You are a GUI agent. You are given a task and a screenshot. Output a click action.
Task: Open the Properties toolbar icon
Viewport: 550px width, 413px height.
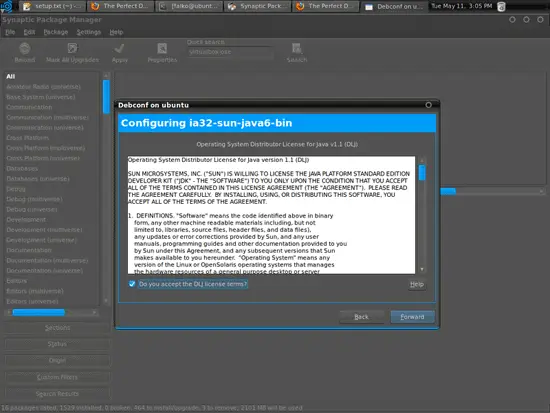pos(162,48)
